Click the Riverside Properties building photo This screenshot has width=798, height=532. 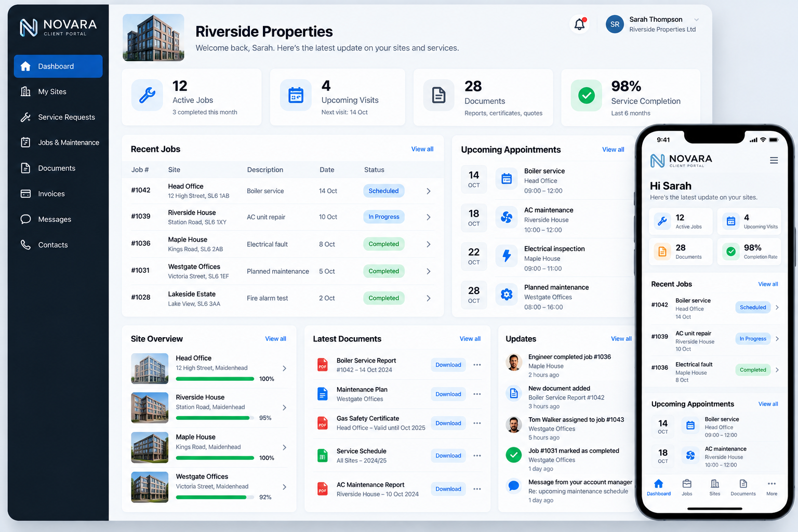point(153,37)
